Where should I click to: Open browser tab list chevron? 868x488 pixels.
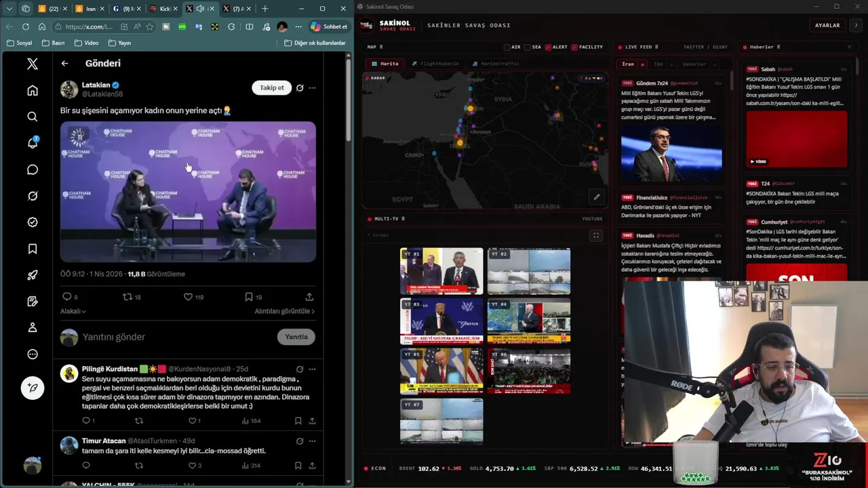[x=9, y=9]
